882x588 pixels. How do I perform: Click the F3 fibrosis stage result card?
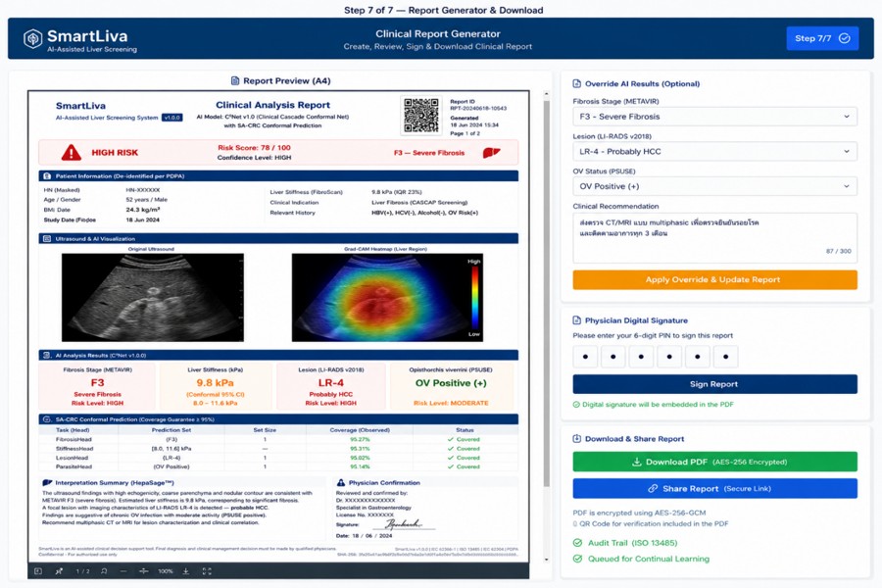[97, 386]
